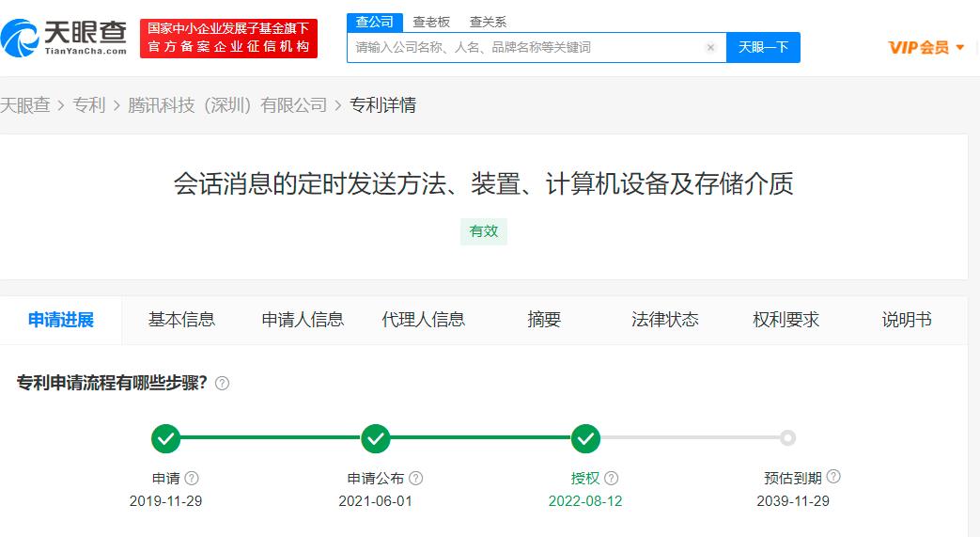Select the 查关系 search tab
The height and width of the screenshot is (537, 980).
488,22
